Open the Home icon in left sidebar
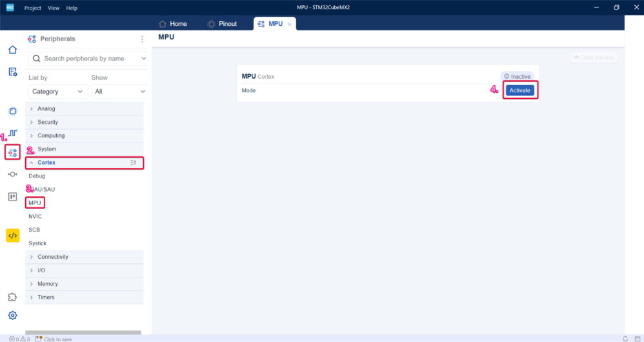This screenshot has width=644, height=342. pyautogui.click(x=13, y=50)
